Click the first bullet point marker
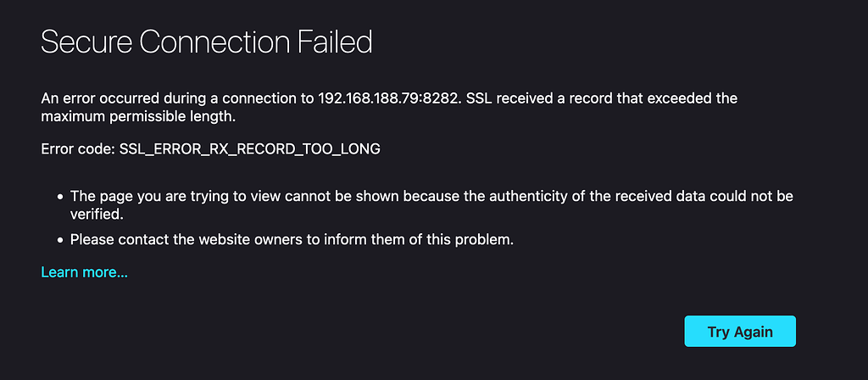868x380 pixels. pyautogui.click(x=60, y=197)
